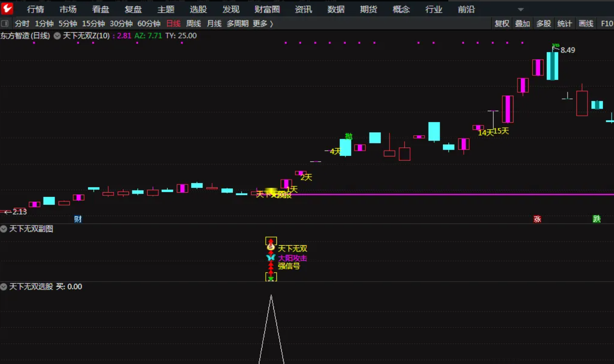Click the green down-arrow icon in yellow brackets
The height and width of the screenshot is (364, 614).
click(x=271, y=276)
